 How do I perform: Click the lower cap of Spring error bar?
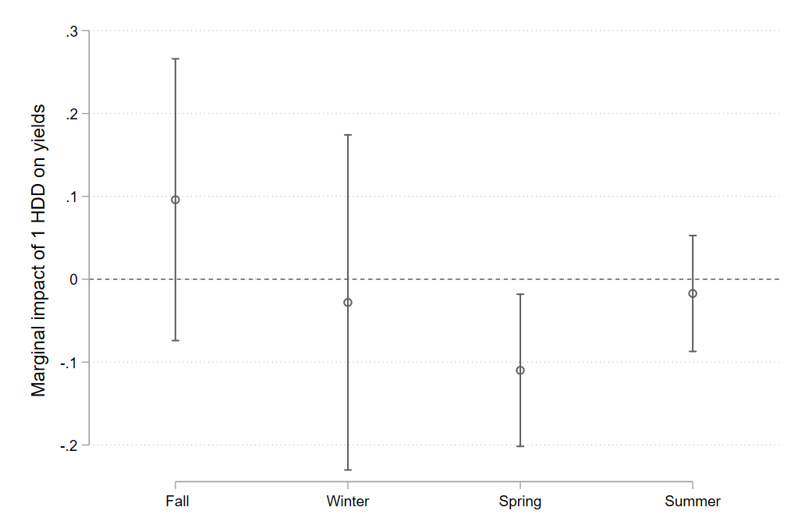point(520,446)
